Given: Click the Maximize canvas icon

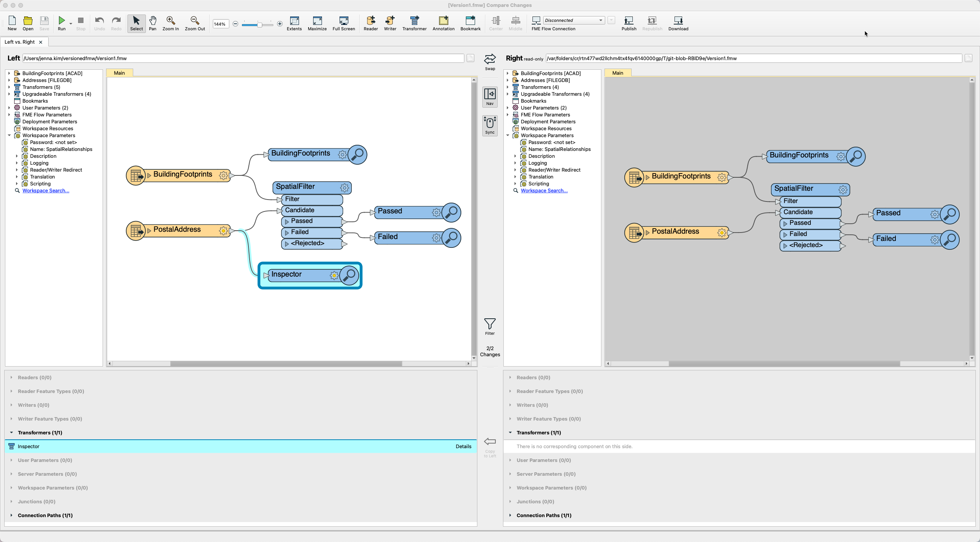Looking at the screenshot, I should coord(317,23).
